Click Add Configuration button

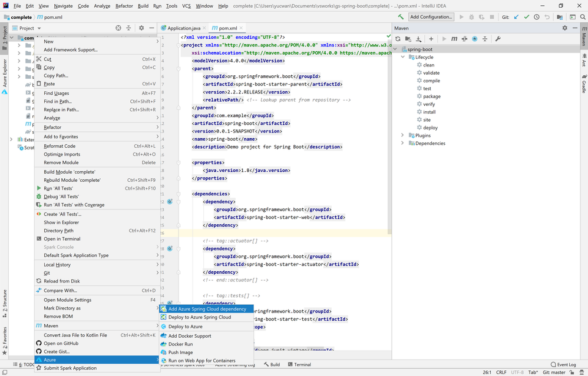[x=431, y=17]
